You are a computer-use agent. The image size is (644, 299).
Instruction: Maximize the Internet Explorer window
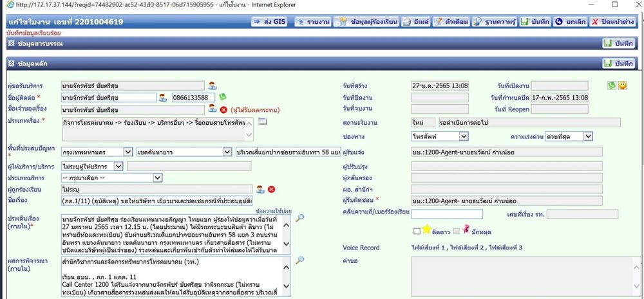coord(615,5)
